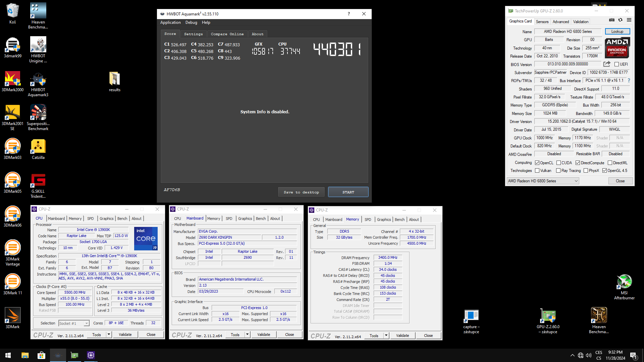
Task: Click the START button in Aquamark
Action: [348, 192]
